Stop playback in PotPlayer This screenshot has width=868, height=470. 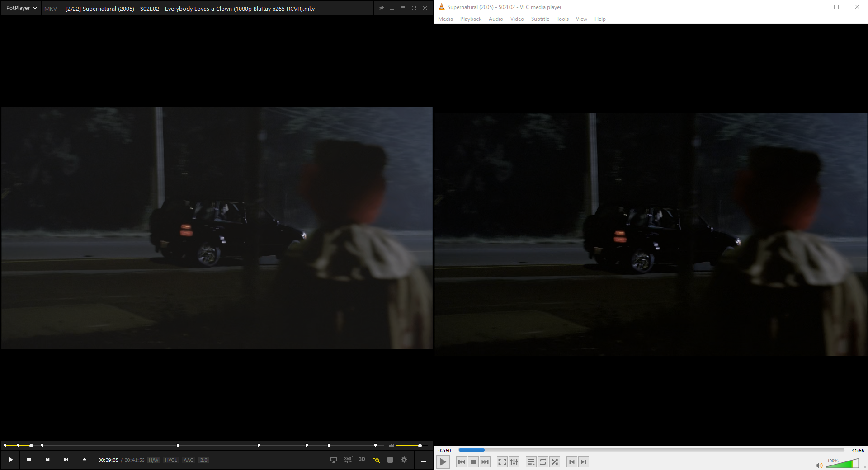tap(29, 460)
